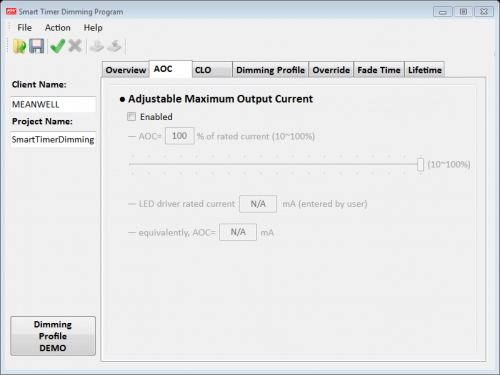Click the AOC percentage slider handle

[420, 164]
